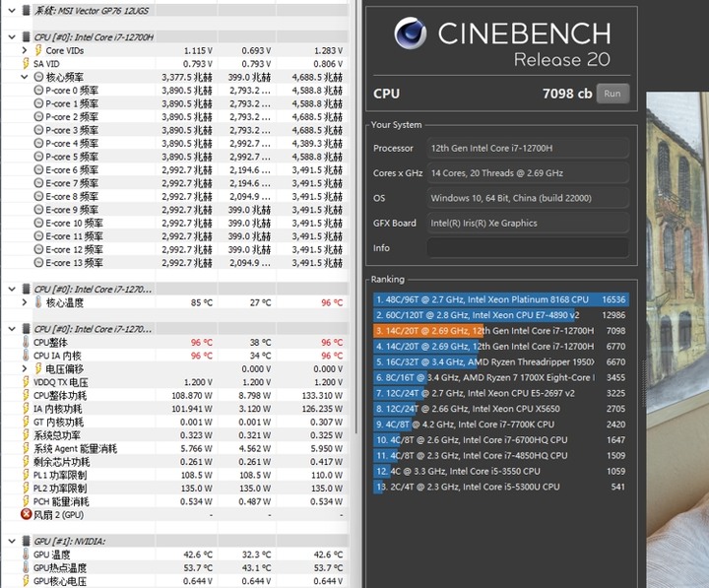Click the Core VIDs lightning bolt icon

pyautogui.click(x=38, y=50)
